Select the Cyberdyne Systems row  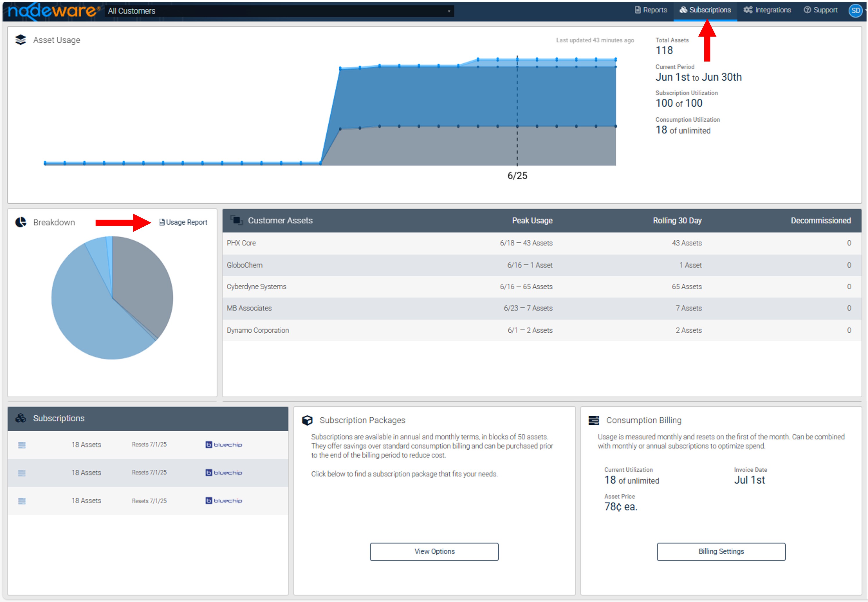point(541,287)
